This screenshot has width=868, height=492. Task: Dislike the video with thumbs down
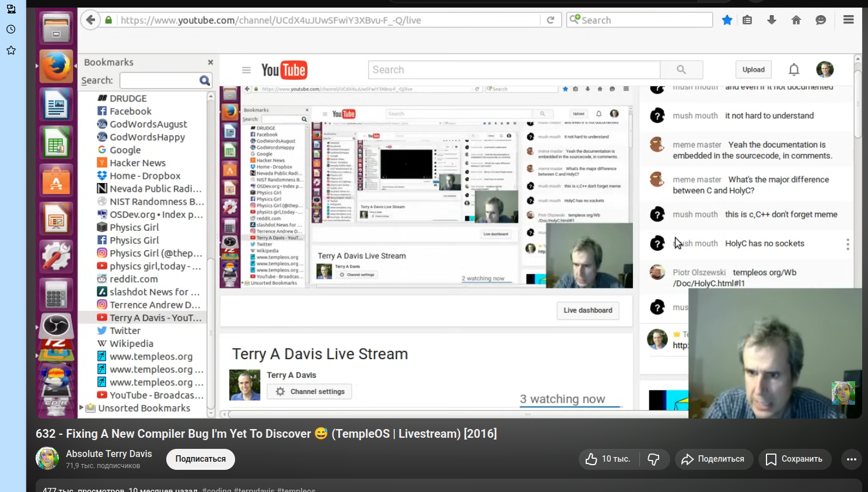coord(653,459)
